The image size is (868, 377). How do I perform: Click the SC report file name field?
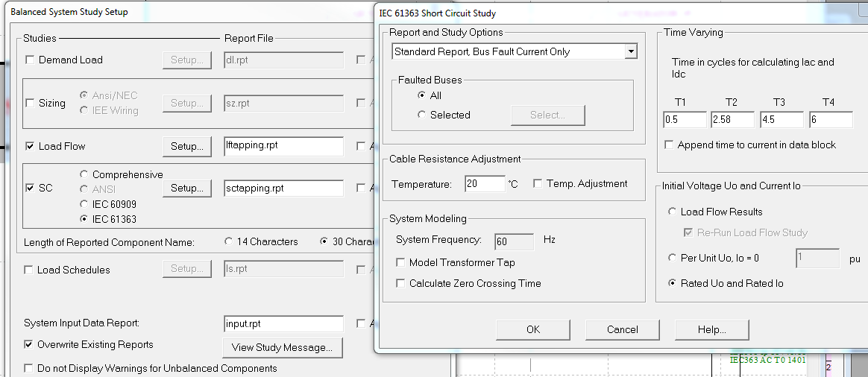click(283, 188)
